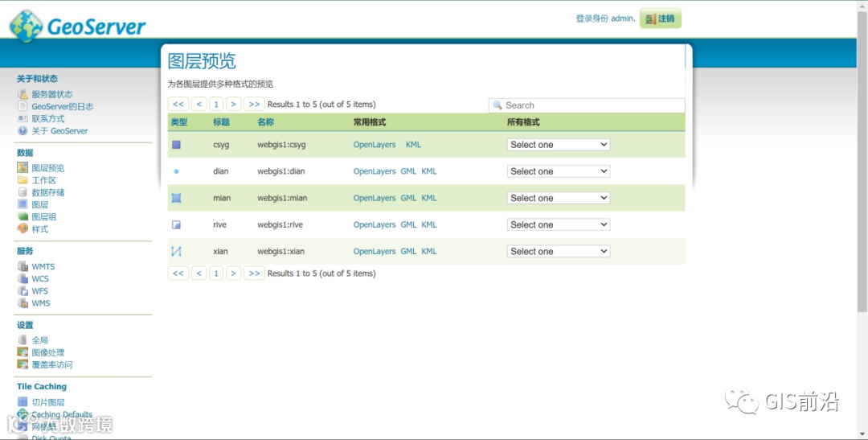Open GML link for xian layer
Image resolution: width=868 pixels, height=440 pixels.
tap(408, 251)
